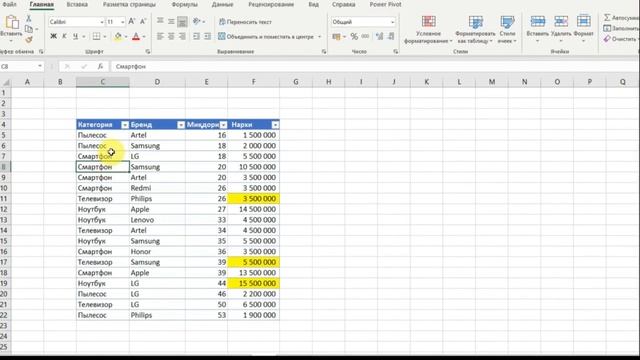Screen dimensions: 640x360
Task: Increase decimal places icon
Action: coord(380,37)
